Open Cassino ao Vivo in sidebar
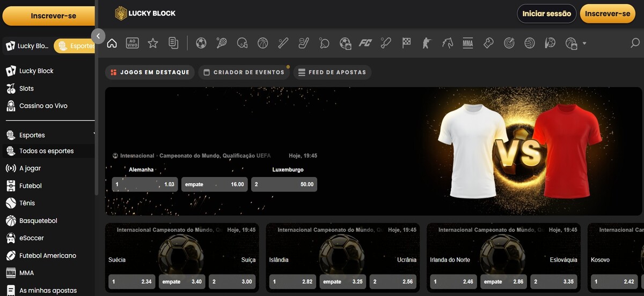 point(43,106)
